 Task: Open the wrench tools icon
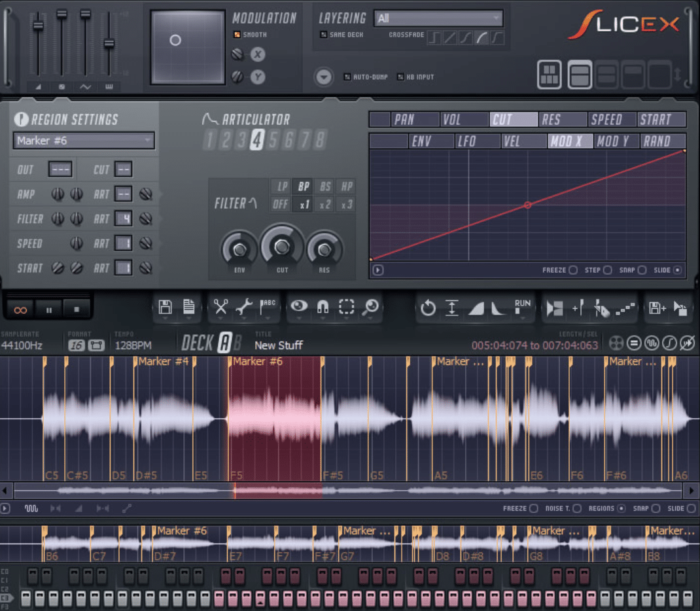244,307
